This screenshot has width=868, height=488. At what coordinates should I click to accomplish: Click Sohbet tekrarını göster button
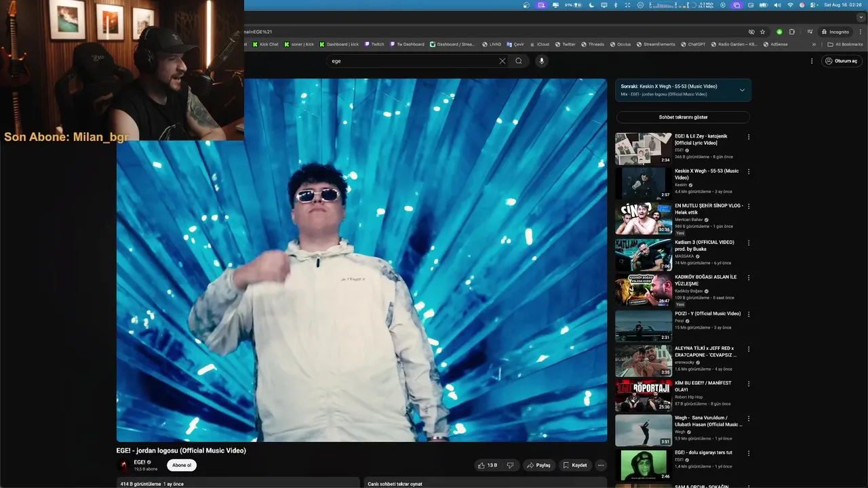[683, 117]
